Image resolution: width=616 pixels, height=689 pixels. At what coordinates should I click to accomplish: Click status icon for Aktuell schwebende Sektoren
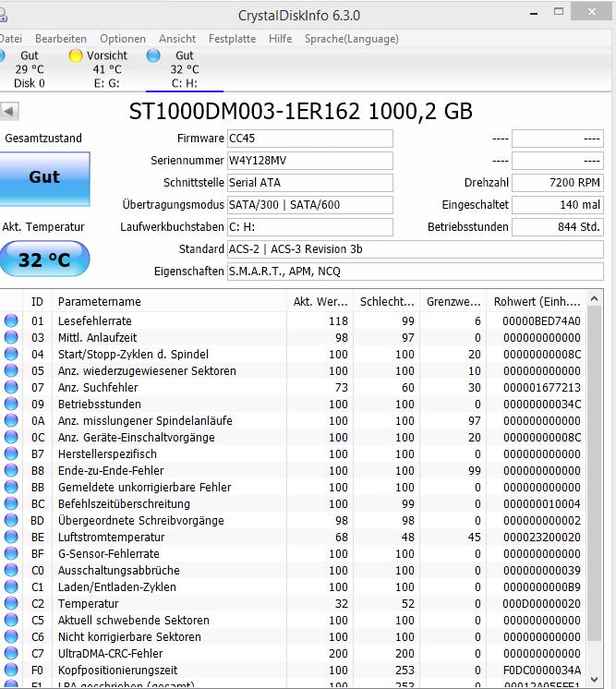point(11,620)
